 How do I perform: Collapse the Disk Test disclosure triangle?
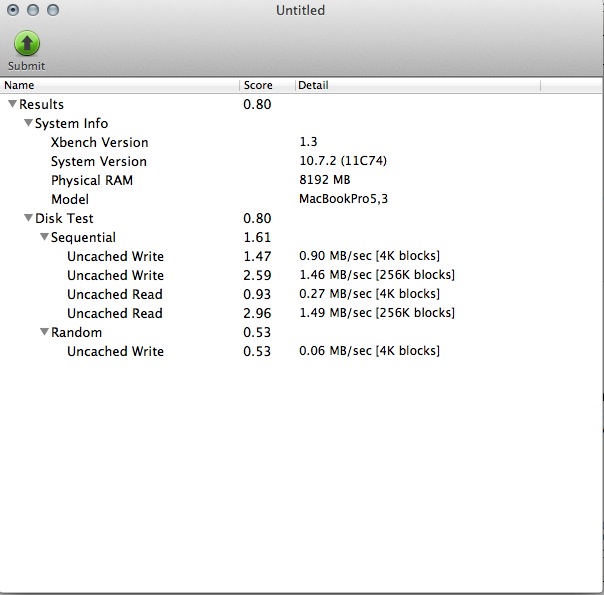[x=28, y=218]
